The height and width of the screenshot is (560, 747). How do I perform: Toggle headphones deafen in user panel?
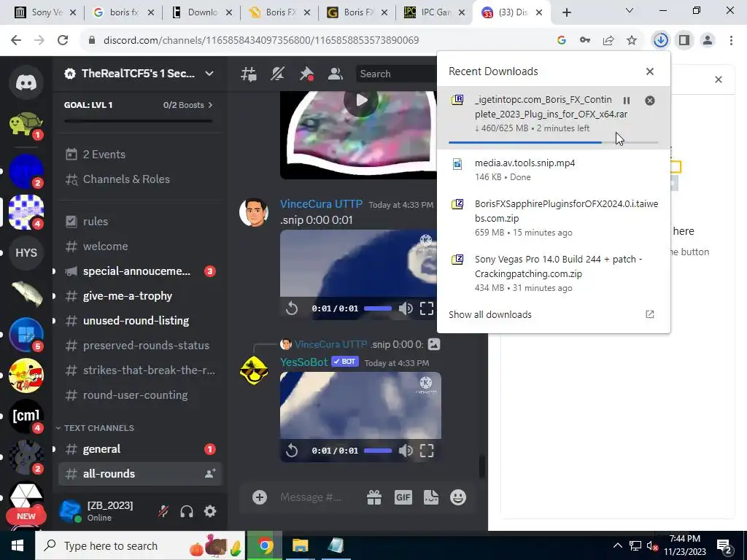[x=187, y=511]
